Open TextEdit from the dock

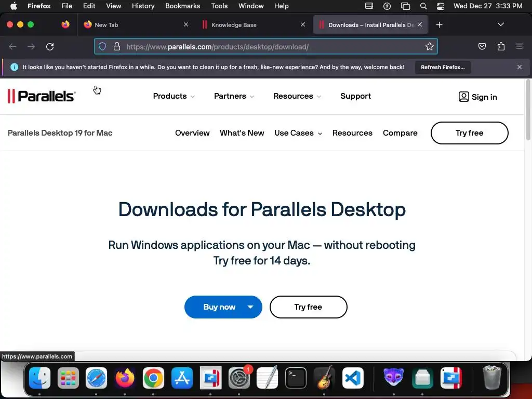pyautogui.click(x=268, y=378)
